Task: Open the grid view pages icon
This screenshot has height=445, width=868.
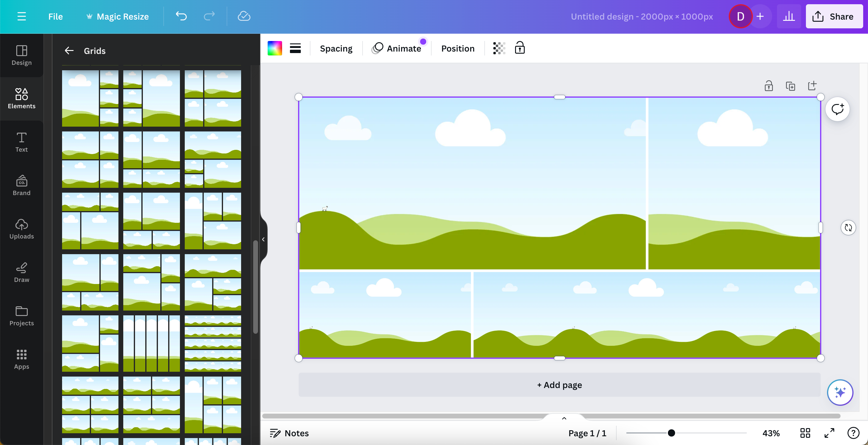Action: pyautogui.click(x=805, y=433)
